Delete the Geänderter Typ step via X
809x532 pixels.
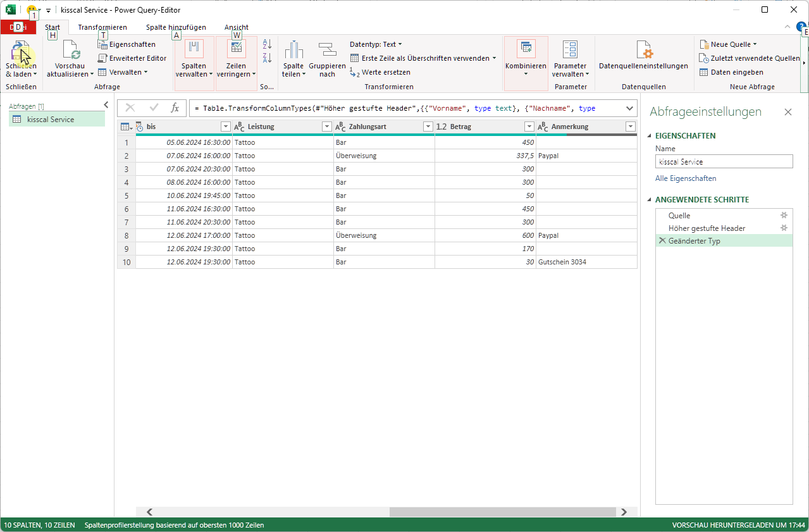(x=662, y=241)
